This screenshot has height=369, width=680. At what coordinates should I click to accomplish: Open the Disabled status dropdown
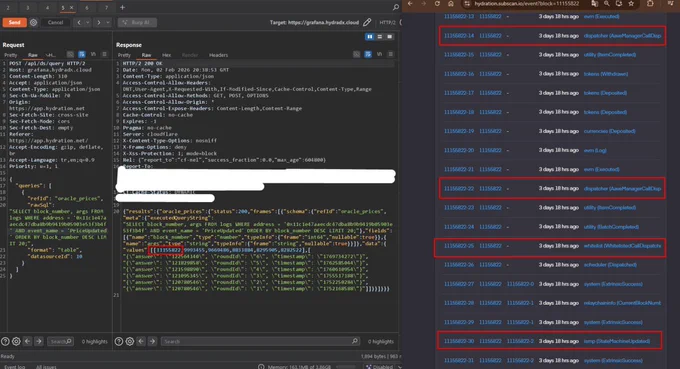point(384,367)
